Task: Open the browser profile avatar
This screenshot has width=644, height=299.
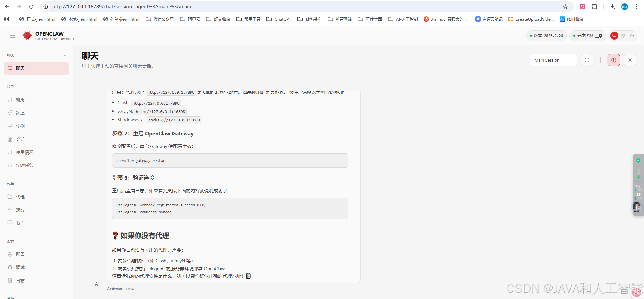Action: tap(625, 7)
